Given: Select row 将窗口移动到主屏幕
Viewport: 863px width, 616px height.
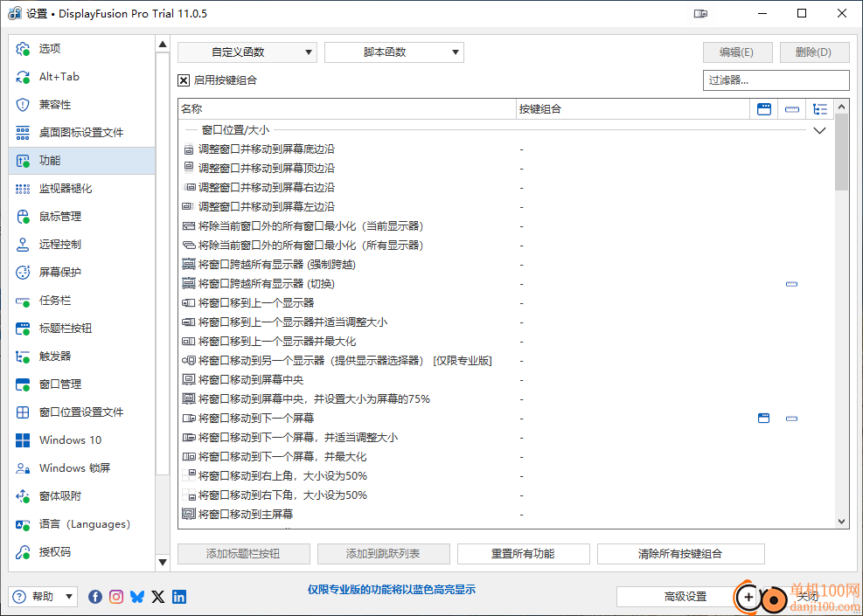Looking at the screenshot, I should click(506, 515).
